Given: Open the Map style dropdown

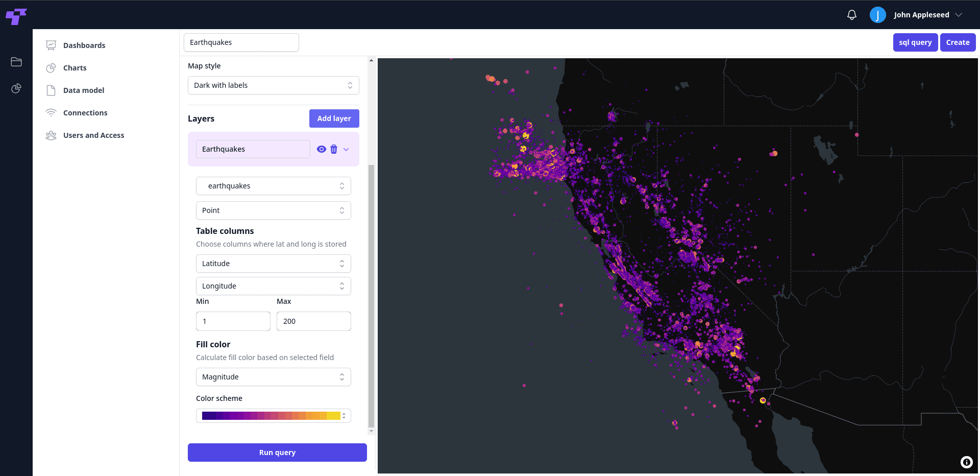Looking at the screenshot, I should (x=273, y=85).
